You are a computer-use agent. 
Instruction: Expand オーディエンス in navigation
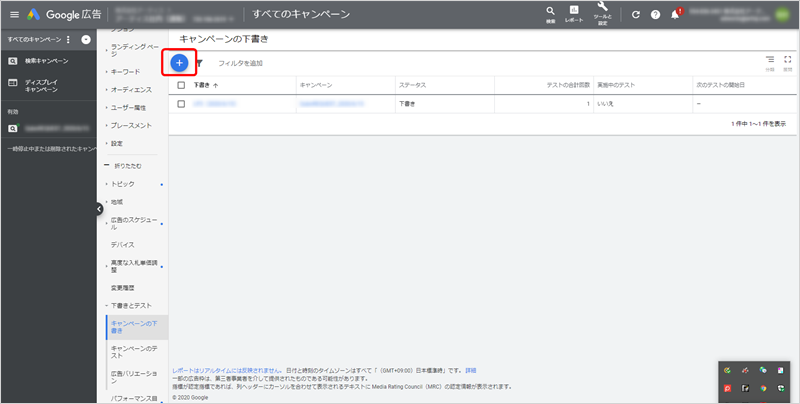pyautogui.click(x=131, y=90)
